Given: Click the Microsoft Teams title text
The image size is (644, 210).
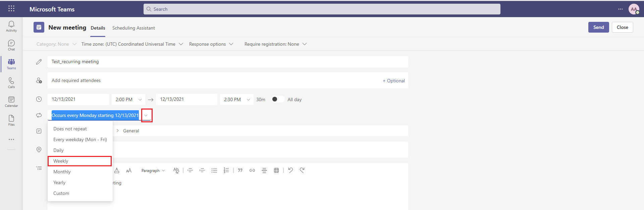Looking at the screenshot, I should 52,9.
